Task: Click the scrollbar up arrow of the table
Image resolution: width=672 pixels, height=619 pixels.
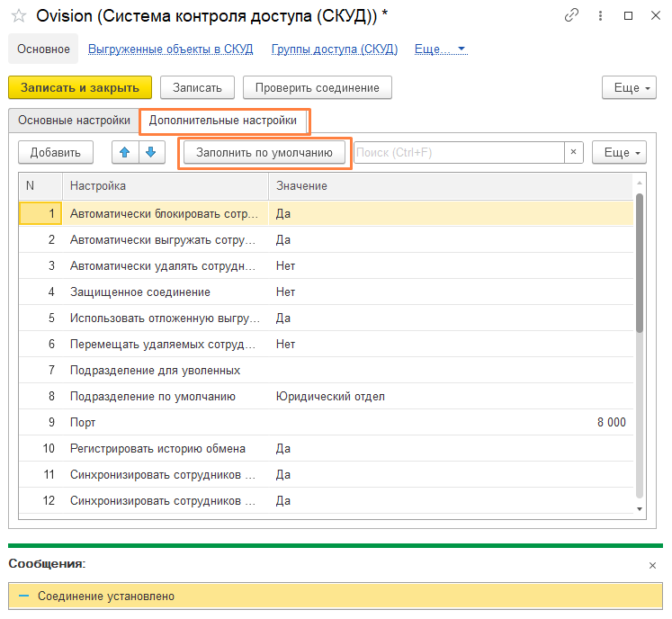Action: click(x=640, y=183)
